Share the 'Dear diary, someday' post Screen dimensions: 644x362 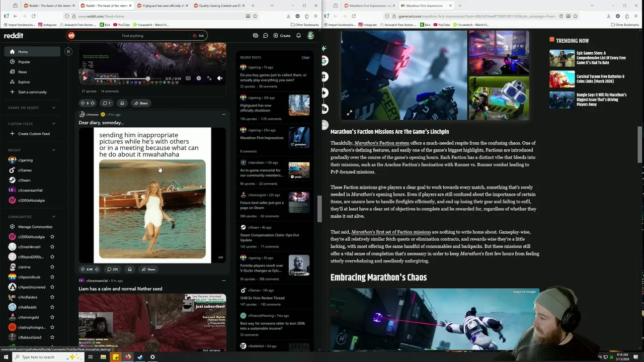click(149, 269)
